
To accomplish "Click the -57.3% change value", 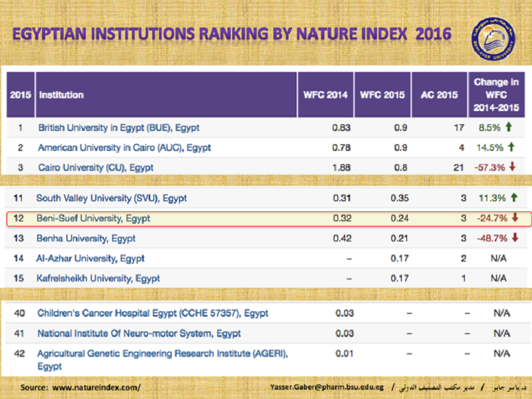I will [489, 168].
